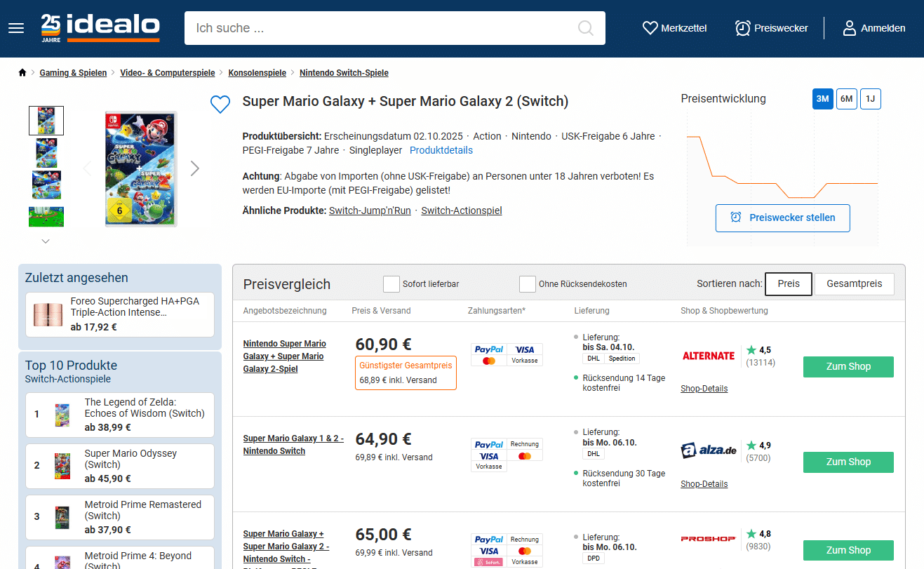The height and width of the screenshot is (569, 924).
Task: Open Preiswecker alarm clock in header
Action: [742, 28]
